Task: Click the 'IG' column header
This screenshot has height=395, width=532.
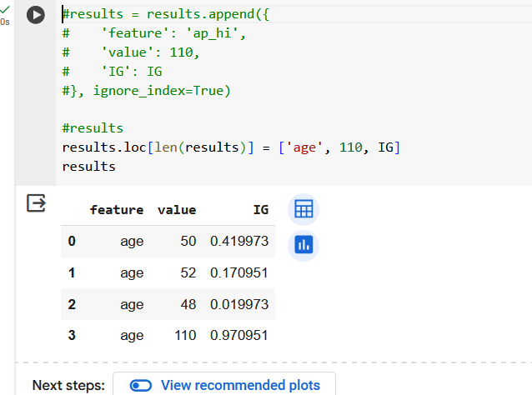Action: click(x=261, y=210)
